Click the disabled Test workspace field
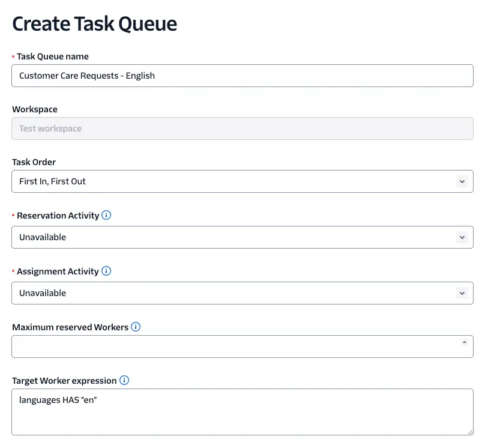This screenshot has height=448, width=488. [x=242, y=129]
